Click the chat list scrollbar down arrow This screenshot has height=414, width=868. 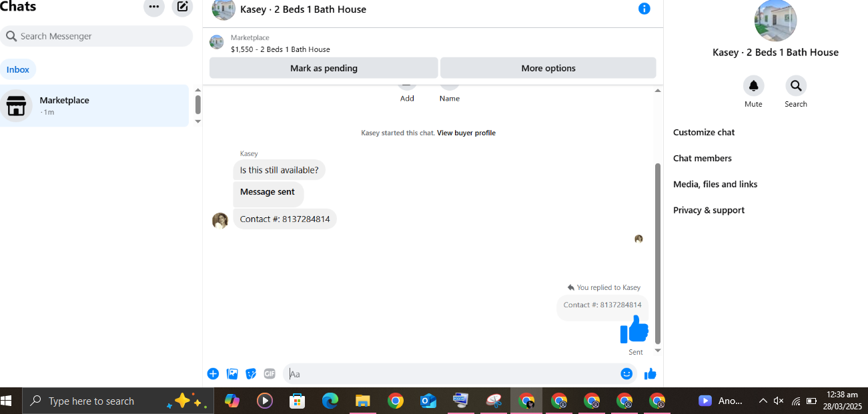pyautogui.click(x=197, y=121)
